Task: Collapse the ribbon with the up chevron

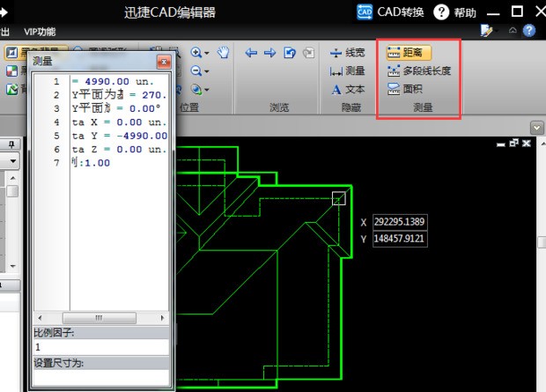Action: pos(513,30)
